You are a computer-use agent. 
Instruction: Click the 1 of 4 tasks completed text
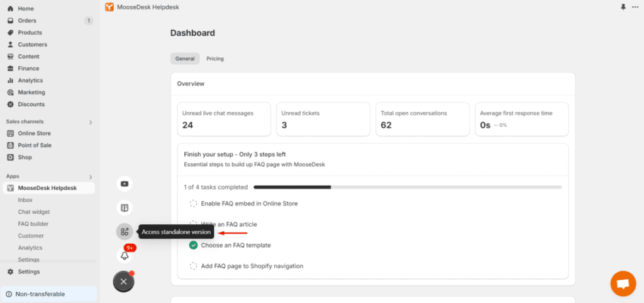click(216, 187)
